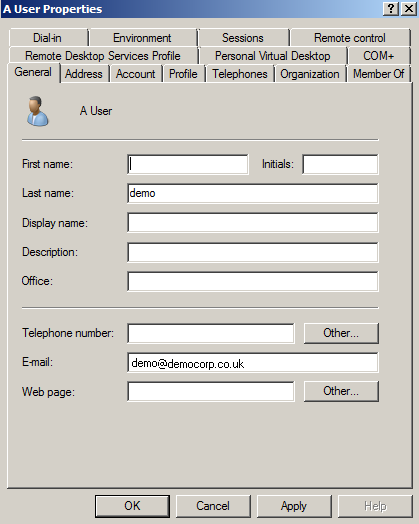Open the Account tab

[135, 74]
